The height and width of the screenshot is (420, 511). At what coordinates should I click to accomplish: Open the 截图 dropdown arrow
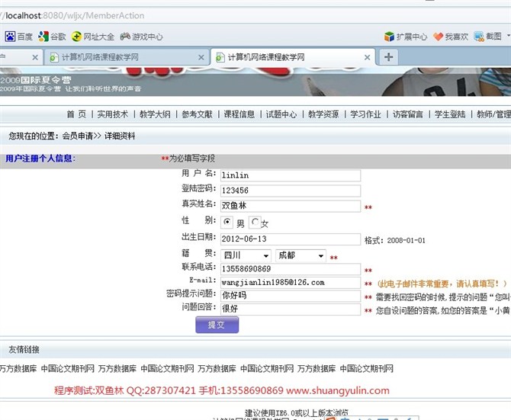(507, 37)
